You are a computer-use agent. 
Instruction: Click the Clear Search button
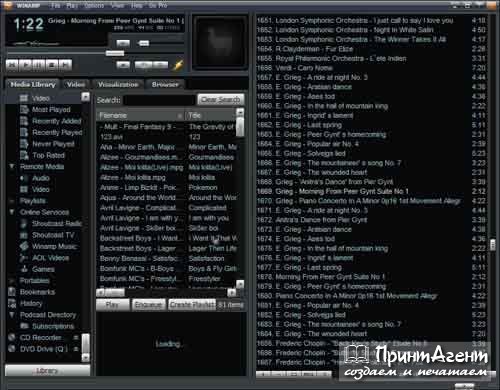pos(220,100)
